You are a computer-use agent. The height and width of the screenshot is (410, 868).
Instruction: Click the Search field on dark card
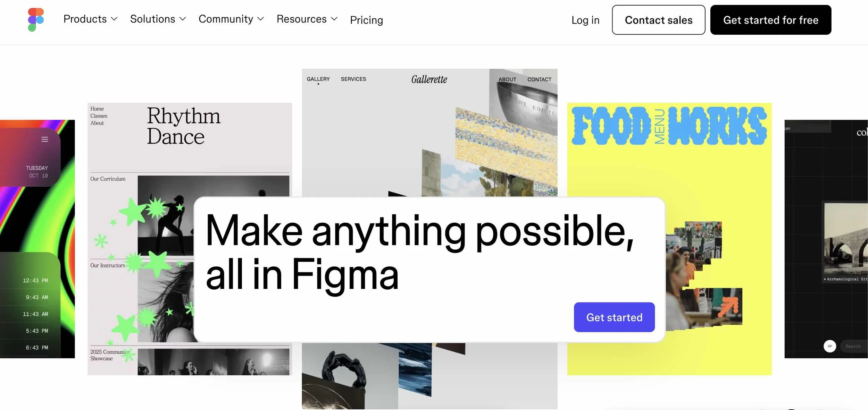[854, 346]
